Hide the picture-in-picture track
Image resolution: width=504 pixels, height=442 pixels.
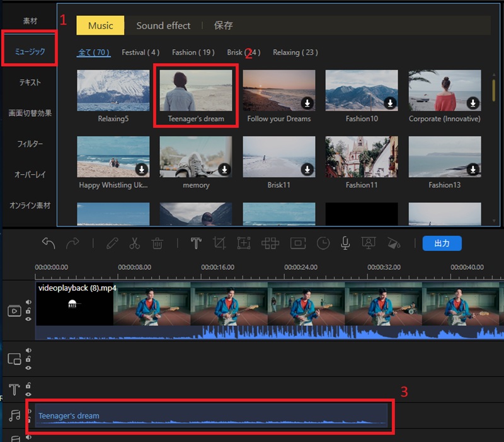coord(28,368)
